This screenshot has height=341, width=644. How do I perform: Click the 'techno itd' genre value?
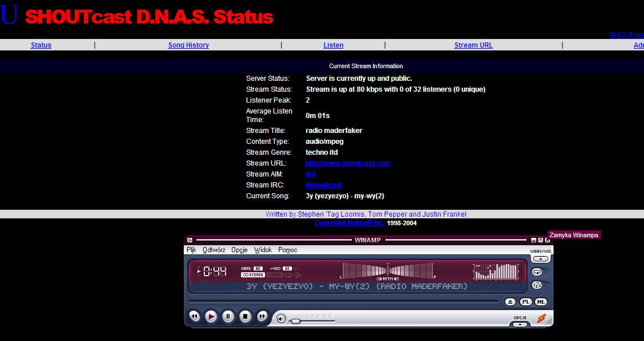click(322, 152)
